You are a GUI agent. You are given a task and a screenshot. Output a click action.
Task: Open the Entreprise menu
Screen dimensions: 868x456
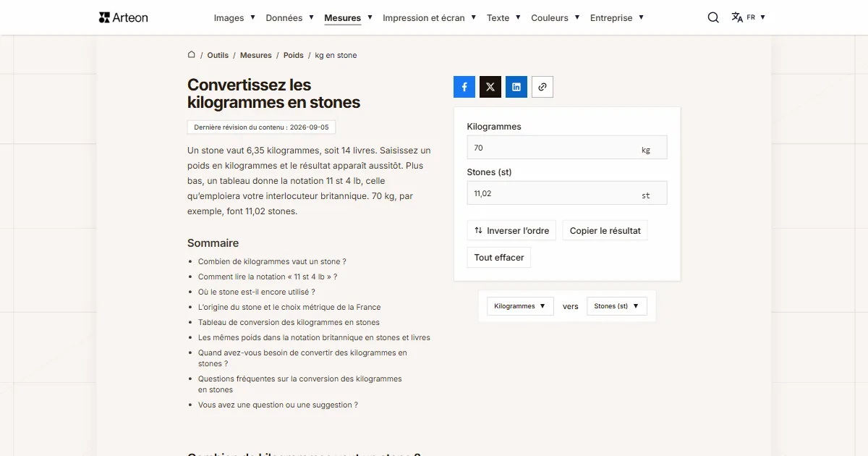[617, 17]
